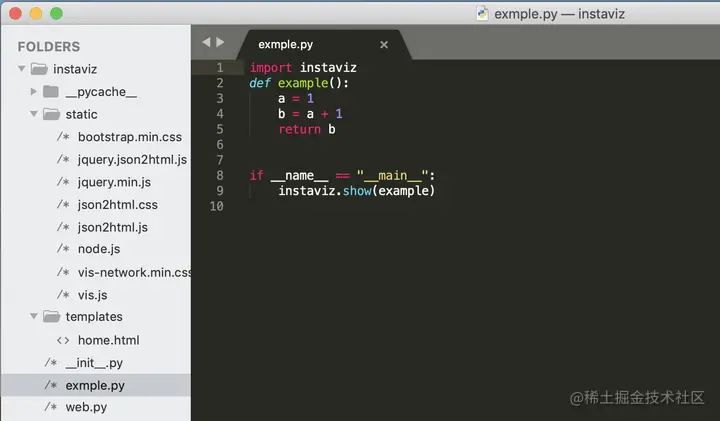This screenshot has width=720, height=421.
Task: Click file icon beside node.js
Action: (x=63, y=249)
